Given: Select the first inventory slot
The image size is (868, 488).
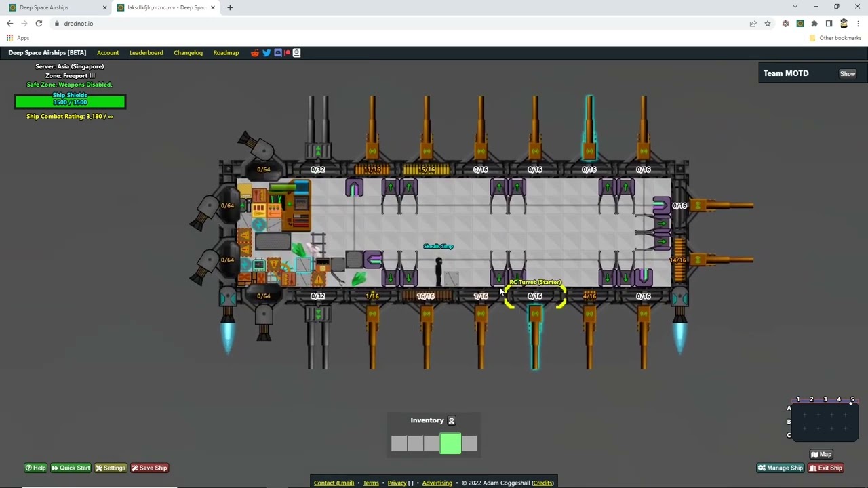Looking at the screenshot, I should 399,444.
